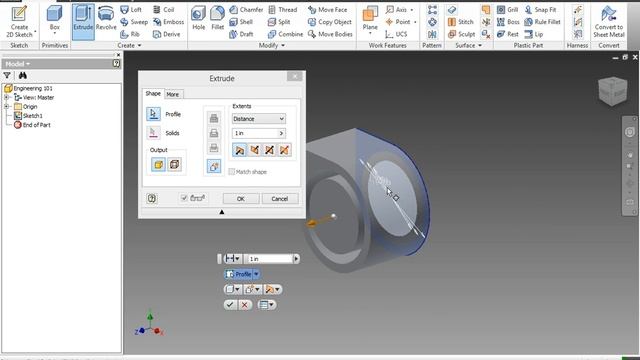The height and width of the screenshot is (360, 640).
Task: Collapse Extrude dialog with bottom arrow
Action: coord(222,212)
